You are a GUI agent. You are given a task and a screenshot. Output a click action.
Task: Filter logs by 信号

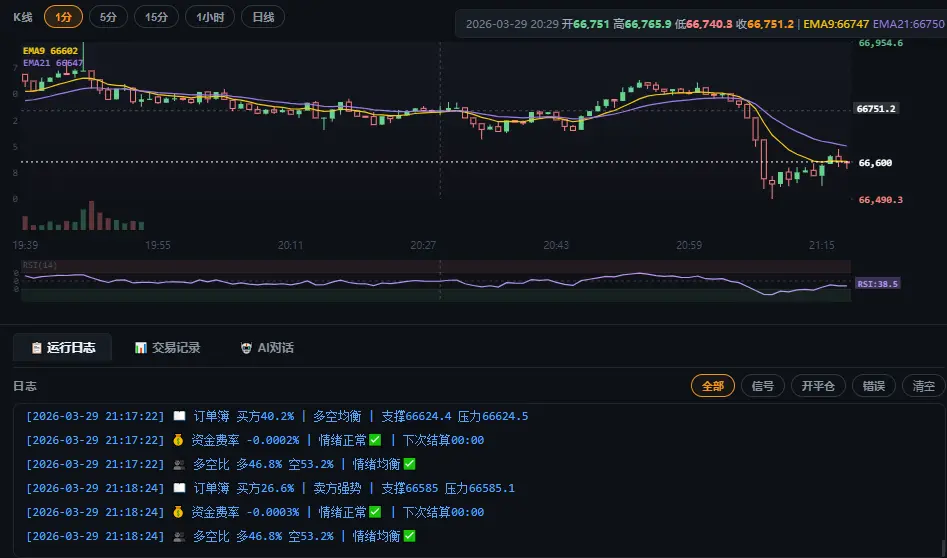pos(762,386)
